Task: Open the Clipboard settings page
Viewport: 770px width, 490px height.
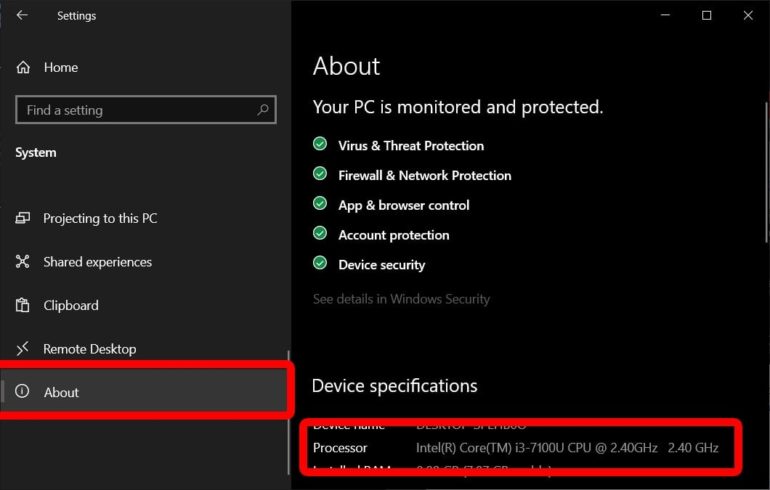Action: coord(71,305)
